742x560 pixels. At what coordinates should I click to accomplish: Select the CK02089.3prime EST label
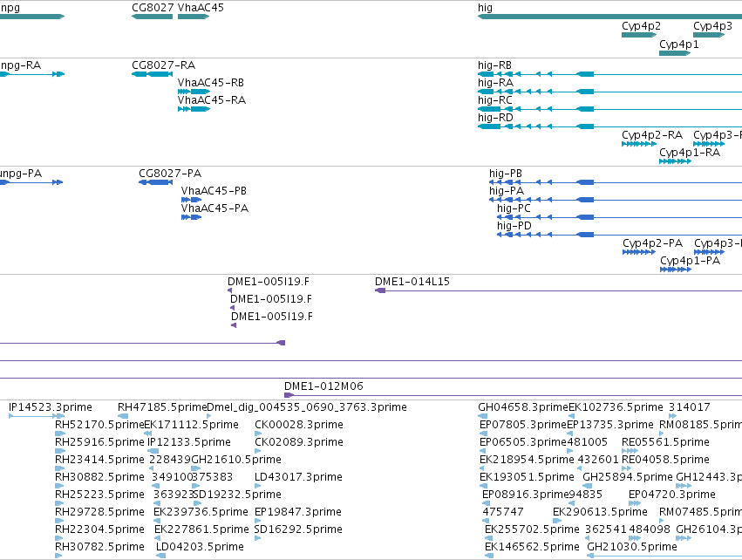(298, 442)
